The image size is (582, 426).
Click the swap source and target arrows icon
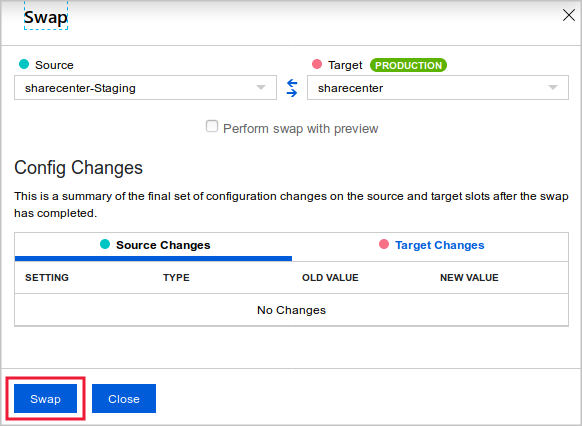point(292,88)
